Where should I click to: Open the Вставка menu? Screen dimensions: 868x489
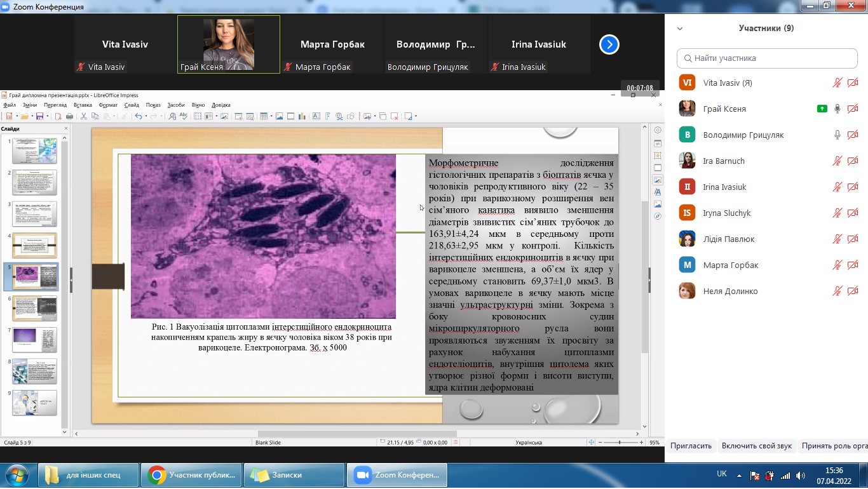click(x=83, y=105)
